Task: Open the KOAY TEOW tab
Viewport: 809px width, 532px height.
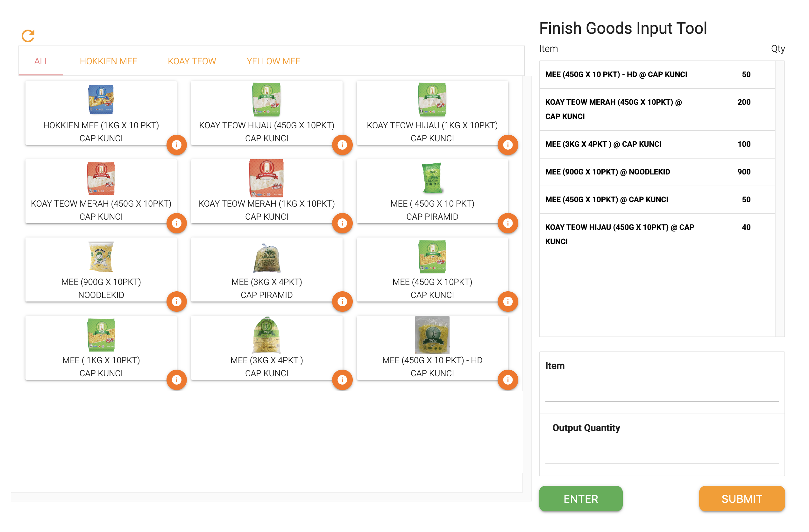Action: point(192,61)
